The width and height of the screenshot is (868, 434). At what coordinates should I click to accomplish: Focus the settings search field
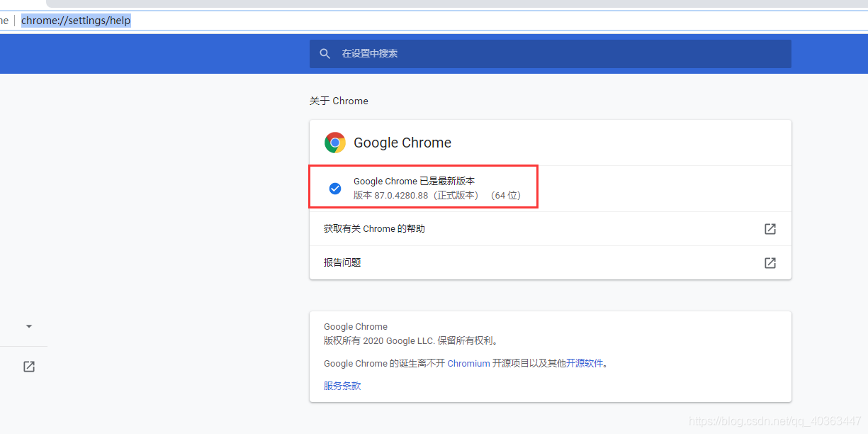(x=551, y=54)
